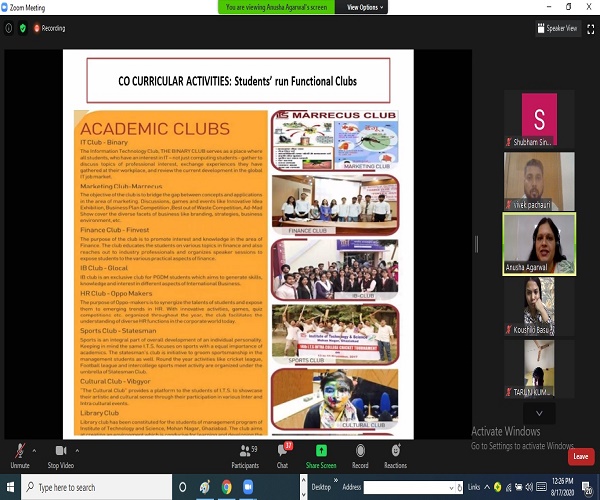The image size is (600, 500).
Task: Open the Address bar dropdown arrow
Action: click(x=451, y=488)
